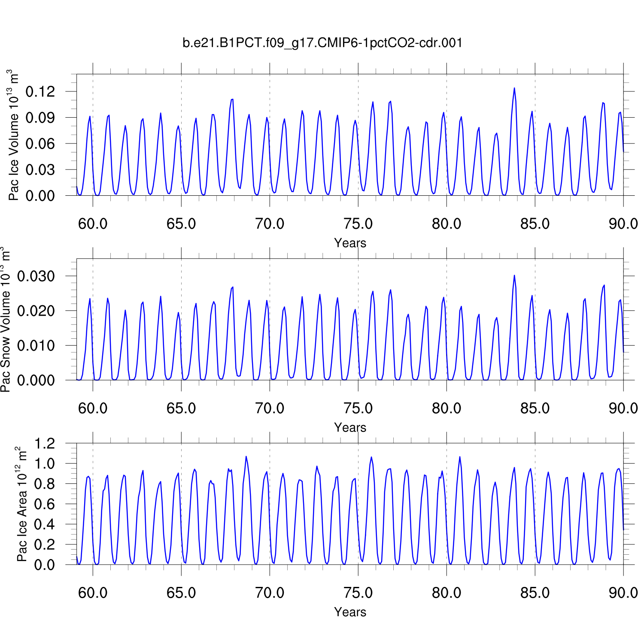
Task: Click the 1.2 tick label on ice area axis
Action: point(45,444)
